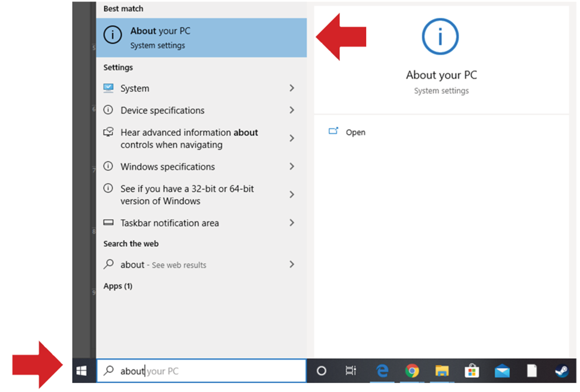Launch Microsoft Edge from the taskbar
The image size is (580, 392).
point(382,371)
